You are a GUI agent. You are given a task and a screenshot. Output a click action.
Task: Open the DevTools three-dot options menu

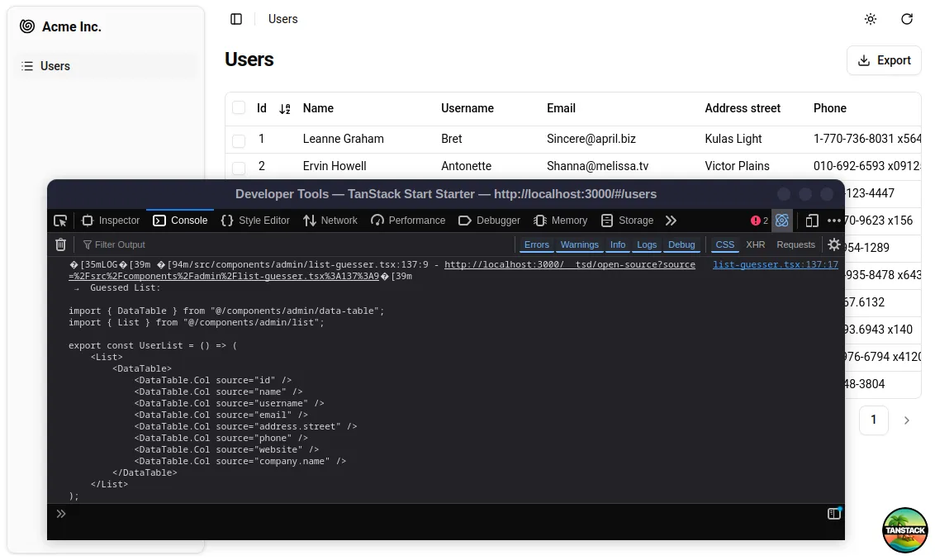click(x=834, y=221)
